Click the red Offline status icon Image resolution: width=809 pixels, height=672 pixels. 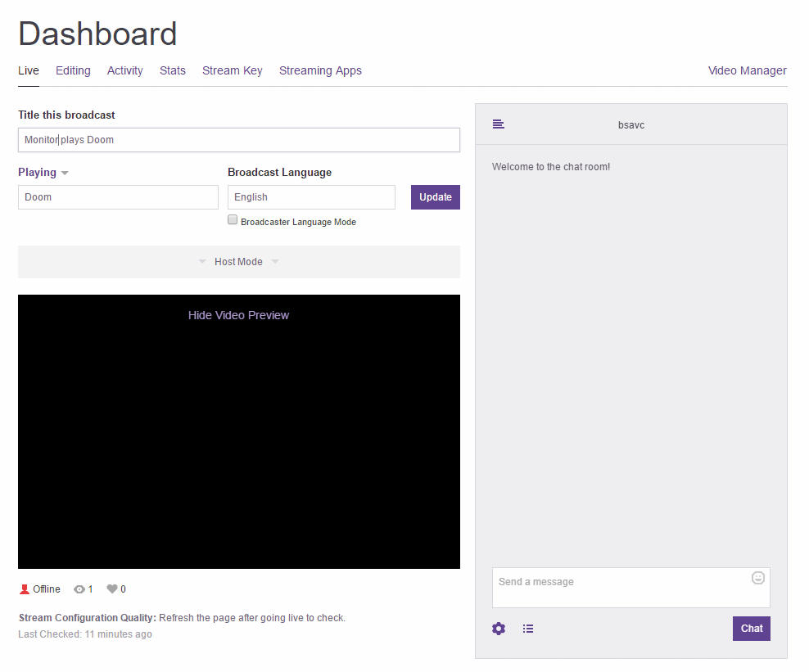25,589
